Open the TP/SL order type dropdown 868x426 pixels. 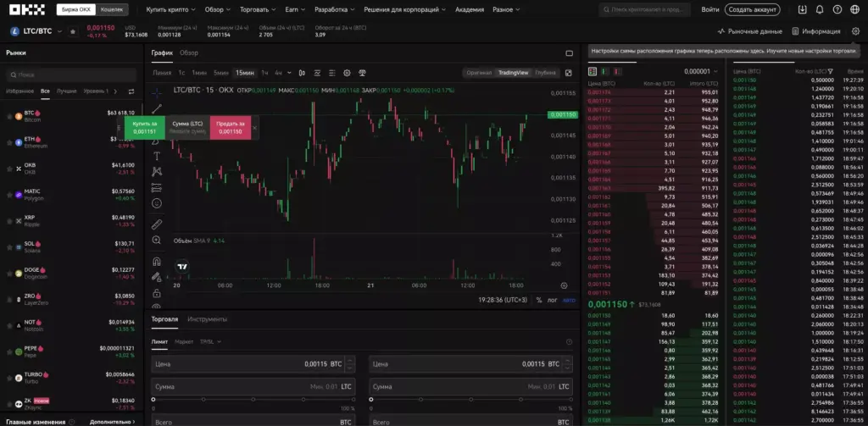(210, 342)
